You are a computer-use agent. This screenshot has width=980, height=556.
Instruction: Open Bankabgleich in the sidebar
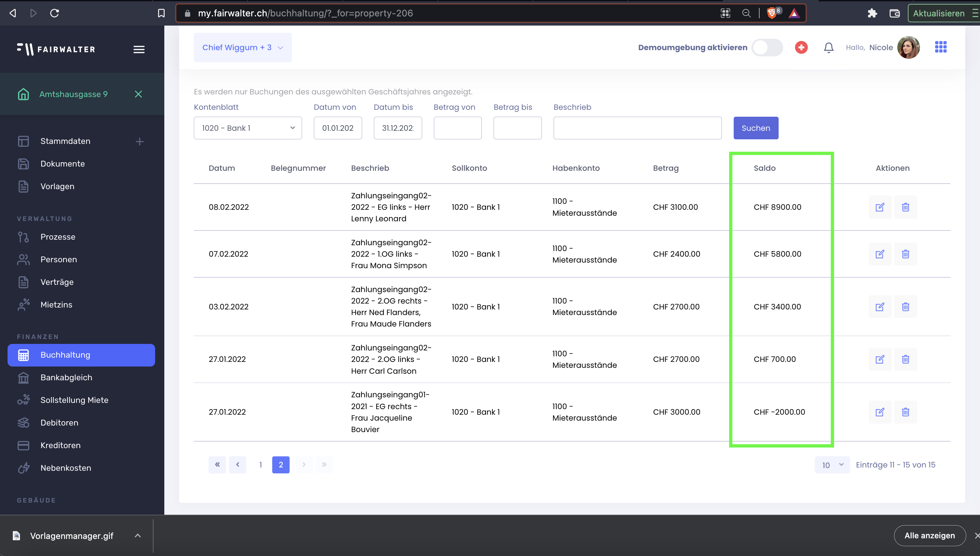(66, 377)
